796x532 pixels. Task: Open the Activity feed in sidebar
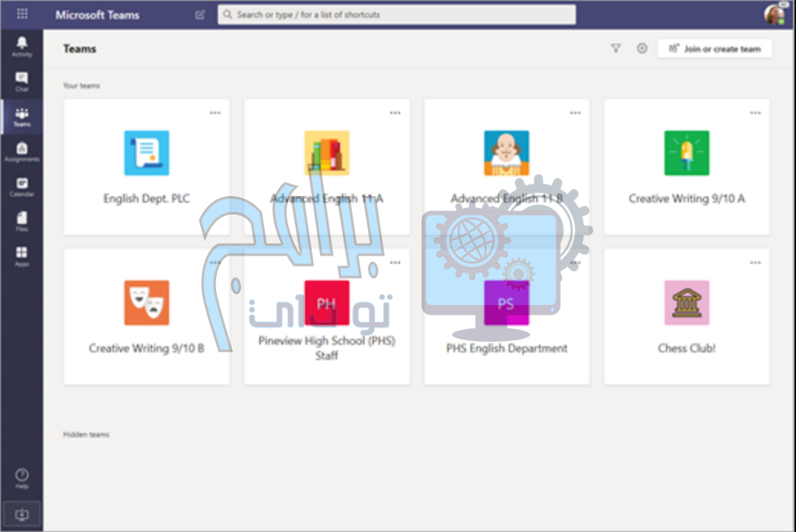tap(22, 46)
